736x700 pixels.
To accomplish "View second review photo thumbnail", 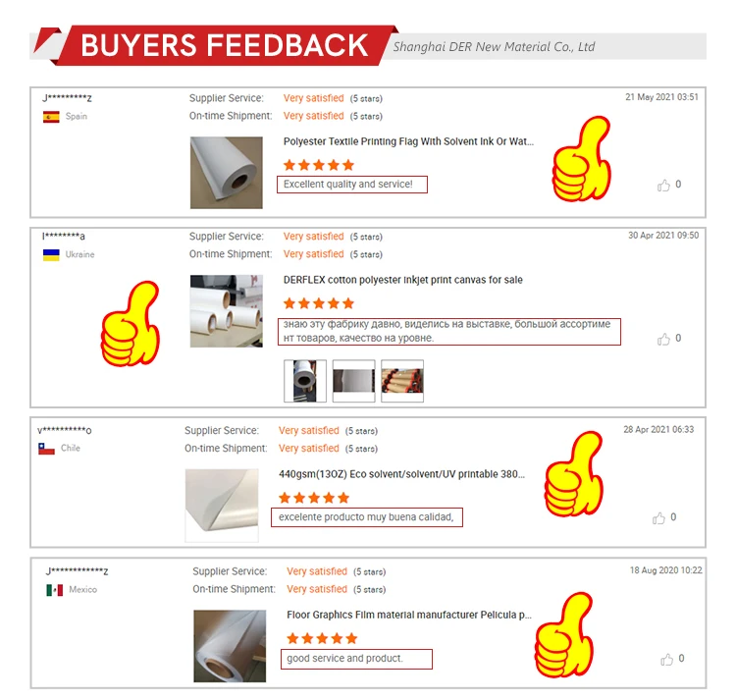I will (x=354, y=381).
